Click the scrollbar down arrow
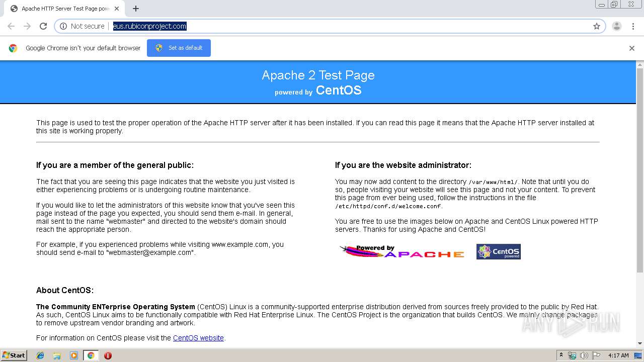The width and height of the screenshot is (644, 362). point(640,343)
